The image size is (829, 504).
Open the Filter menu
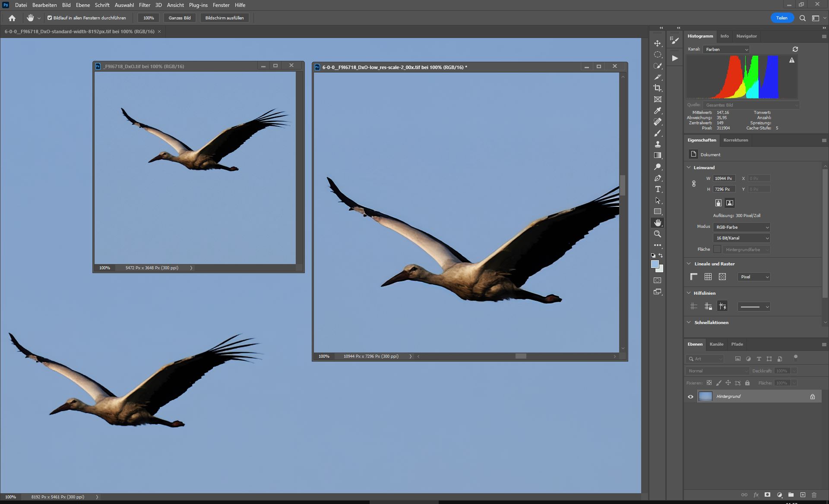coord(144,5)
